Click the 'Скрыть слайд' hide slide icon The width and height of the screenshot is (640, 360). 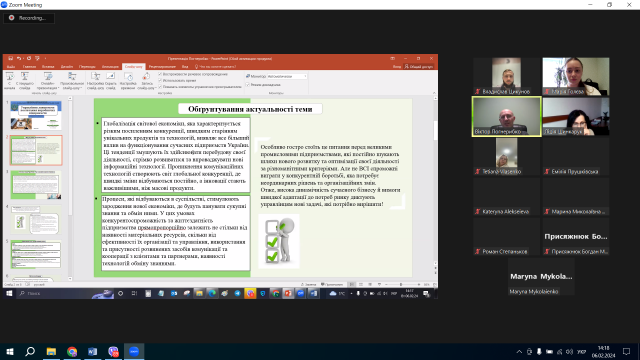(111, 81)
